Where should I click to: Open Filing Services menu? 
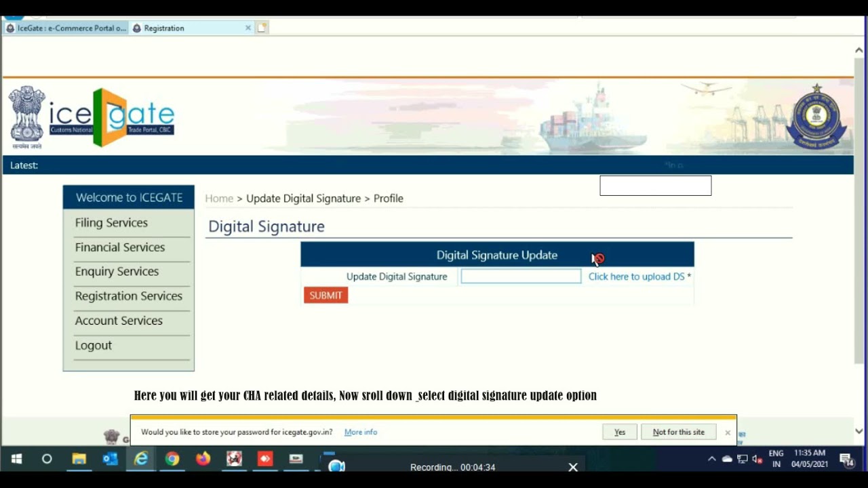111,223
